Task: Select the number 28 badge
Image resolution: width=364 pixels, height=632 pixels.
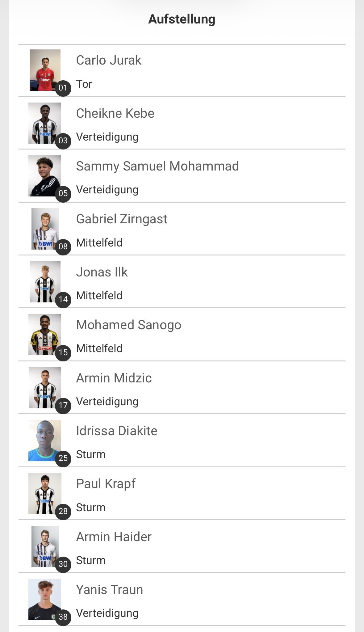Action: tap(63, 511)
